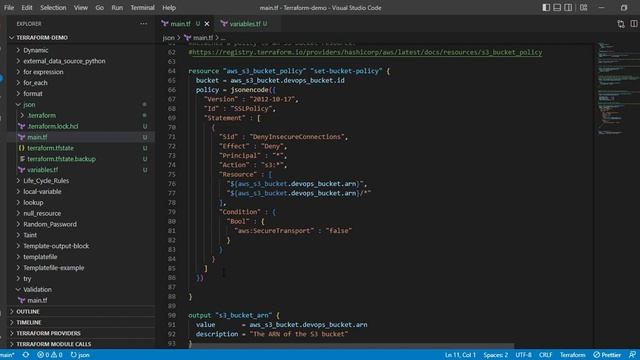Expand OUTLINE section
The height and width of the screenshot is (360, 640).
(82, 311)
